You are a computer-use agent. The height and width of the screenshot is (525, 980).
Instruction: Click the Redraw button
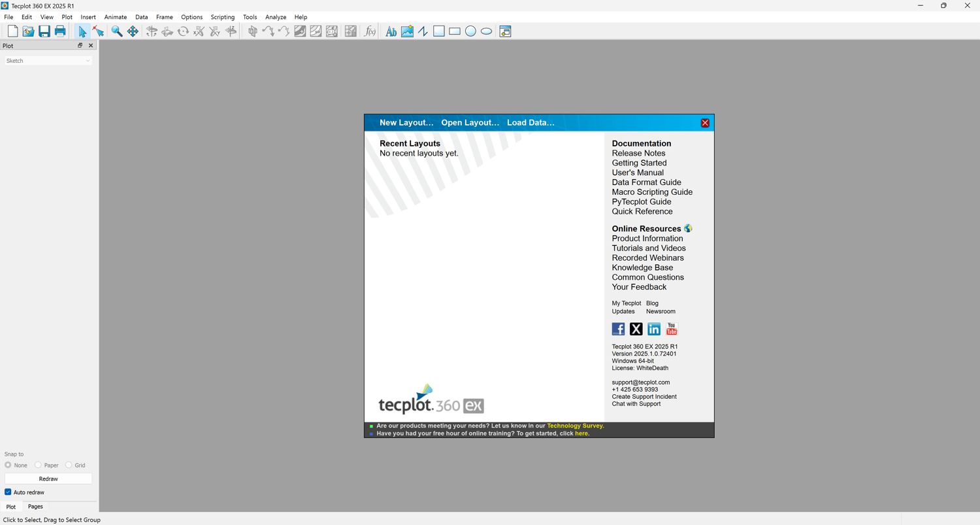tap(48, 479)
